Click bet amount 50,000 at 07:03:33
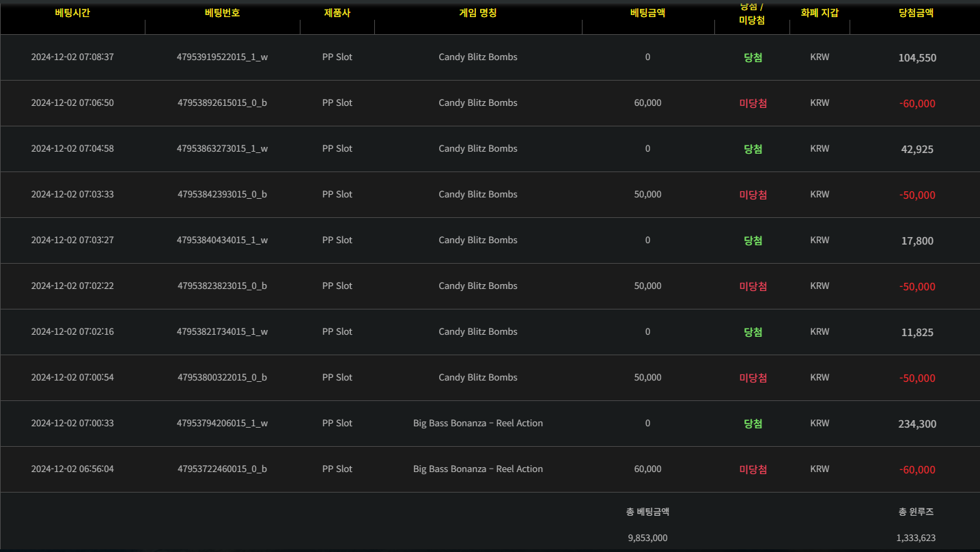 tap(647, 195)
